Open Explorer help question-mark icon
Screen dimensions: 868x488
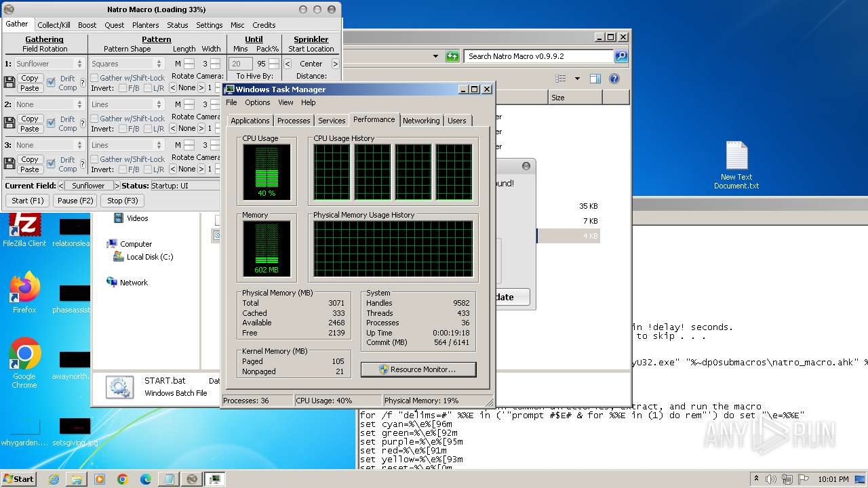[614, 79]
